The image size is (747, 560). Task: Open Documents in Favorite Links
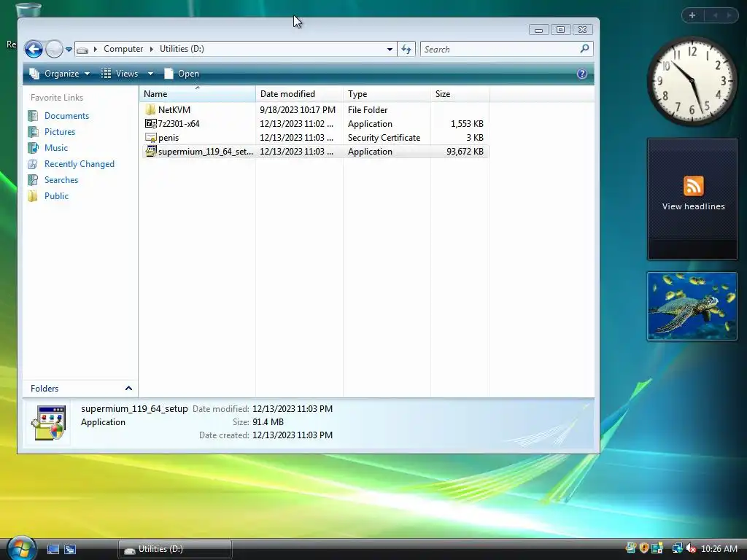(66, 116)
